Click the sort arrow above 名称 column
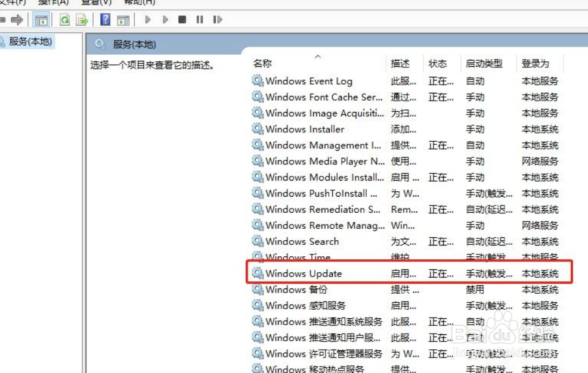 (318, 56)
